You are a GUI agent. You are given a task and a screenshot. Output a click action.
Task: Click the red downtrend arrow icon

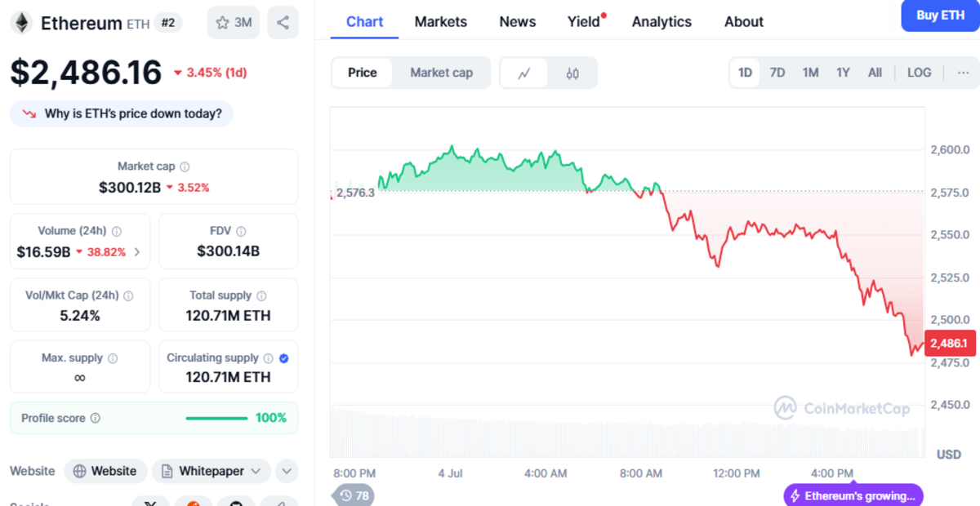pos(29,113)
